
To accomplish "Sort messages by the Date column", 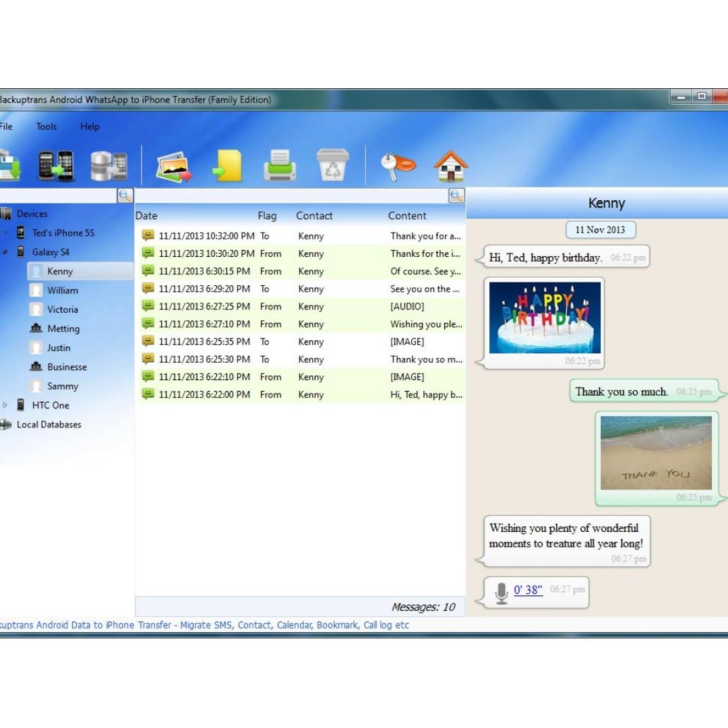I will 146,216.
